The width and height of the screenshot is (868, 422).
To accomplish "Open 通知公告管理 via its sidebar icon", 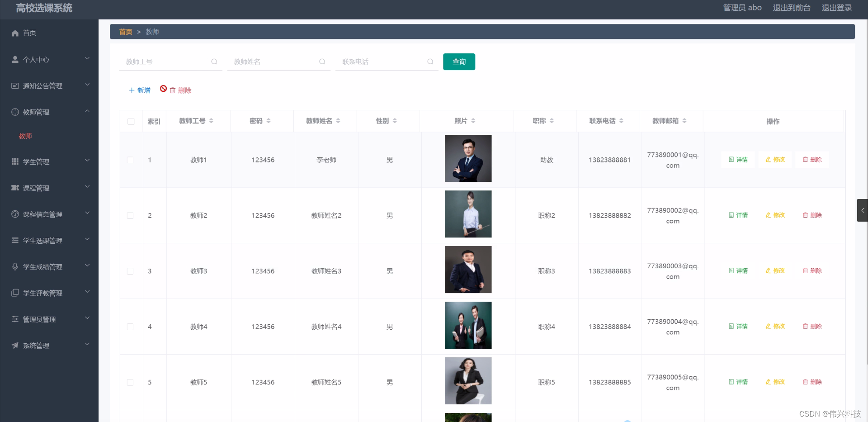I will click(x=14, y=85).
